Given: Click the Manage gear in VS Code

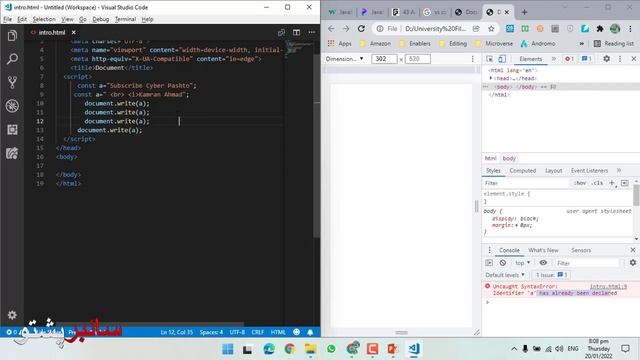Looking at the screenshot, I should (x=12, y=315).
